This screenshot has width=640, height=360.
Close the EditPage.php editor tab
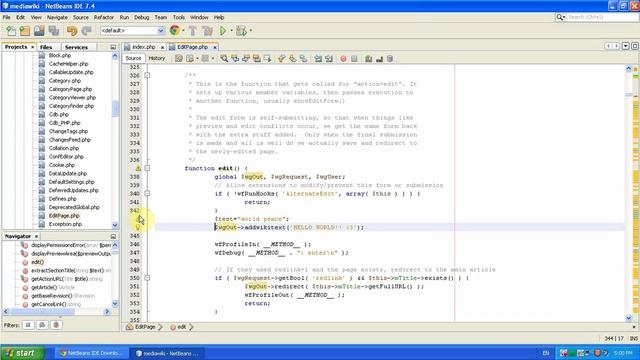click(x=215, y=47)
